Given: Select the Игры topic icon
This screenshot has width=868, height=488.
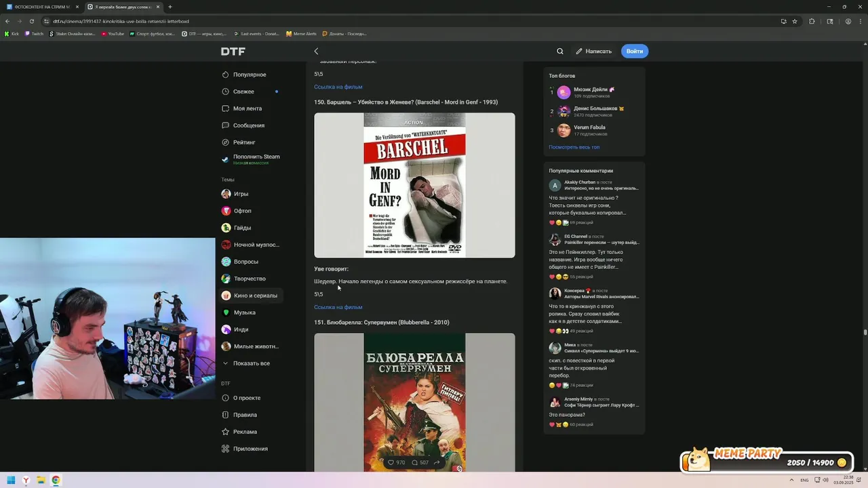Looking at the screenshot, I should click(226, 194).
